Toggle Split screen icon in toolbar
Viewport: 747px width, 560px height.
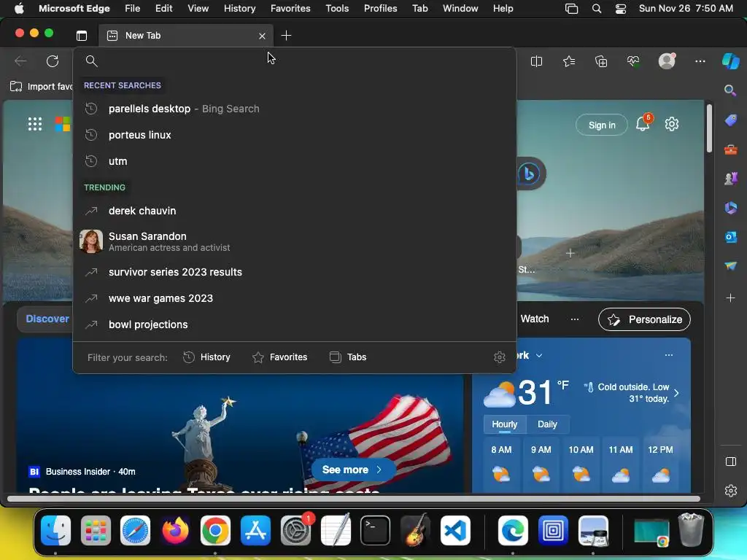(536, 61)
